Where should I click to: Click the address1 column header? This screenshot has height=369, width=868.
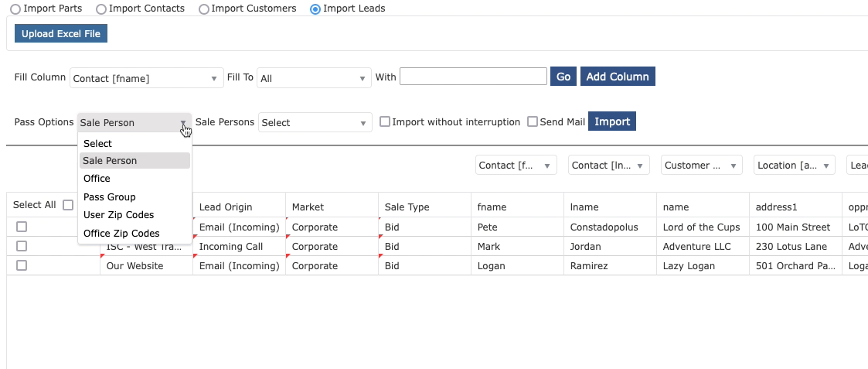(795, 207)
